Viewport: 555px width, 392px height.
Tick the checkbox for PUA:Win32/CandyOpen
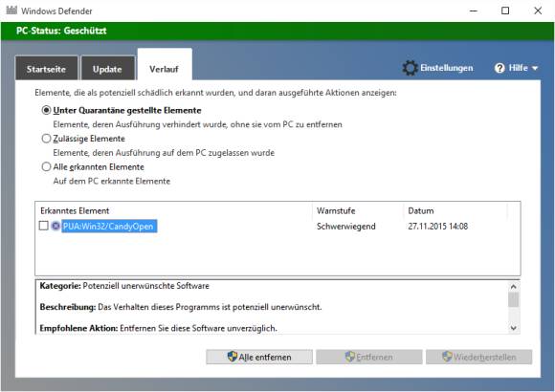click(x=43, y=226)
